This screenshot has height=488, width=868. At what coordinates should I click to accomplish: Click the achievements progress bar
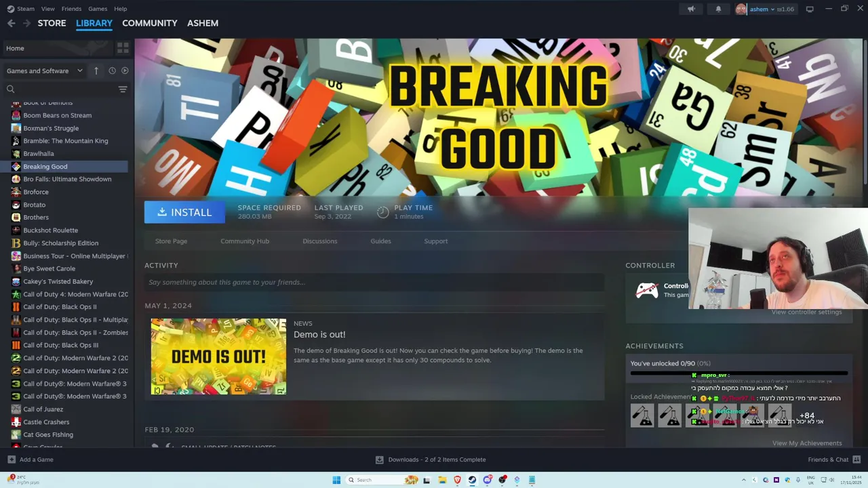[x=739, y=373]
